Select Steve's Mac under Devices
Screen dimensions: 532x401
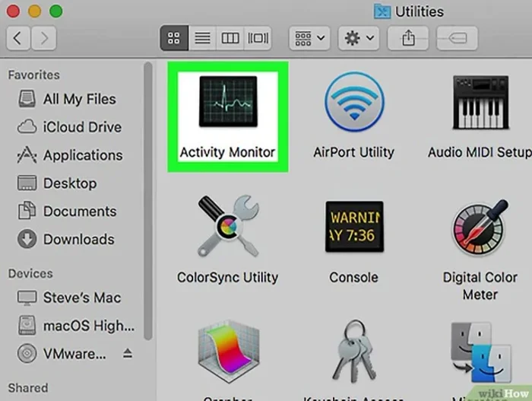[x=69, y=298]
